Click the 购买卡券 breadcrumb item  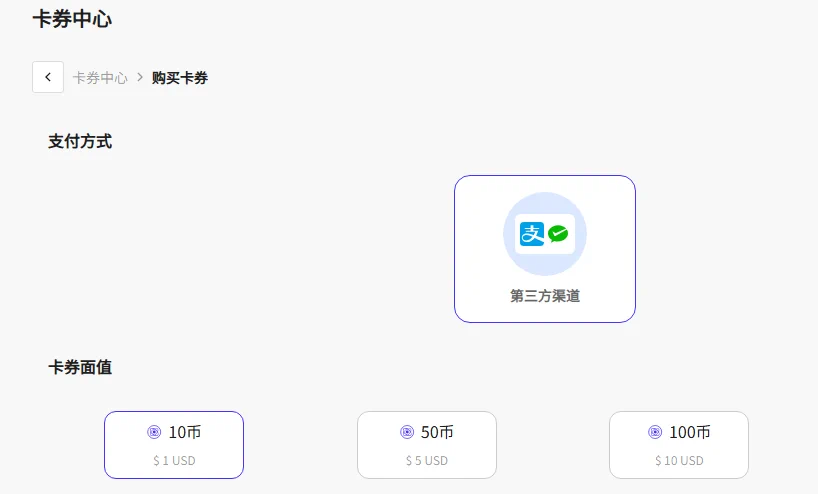[180, 77]
